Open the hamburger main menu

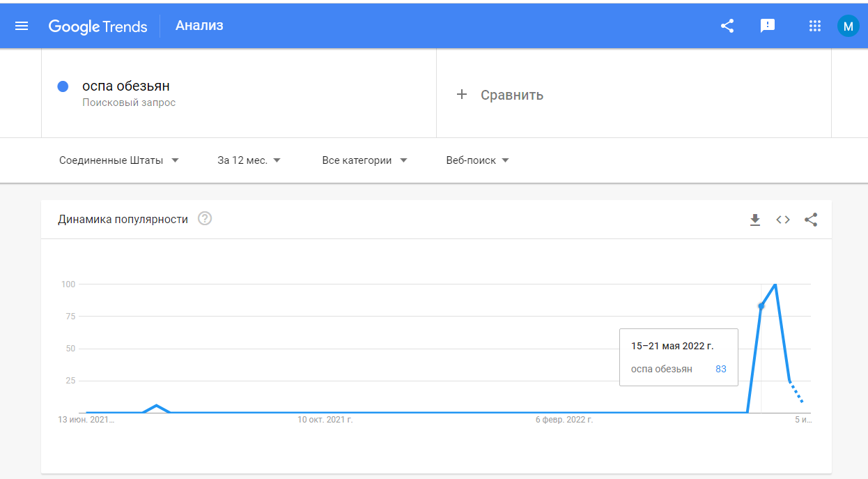coord(22,26)
